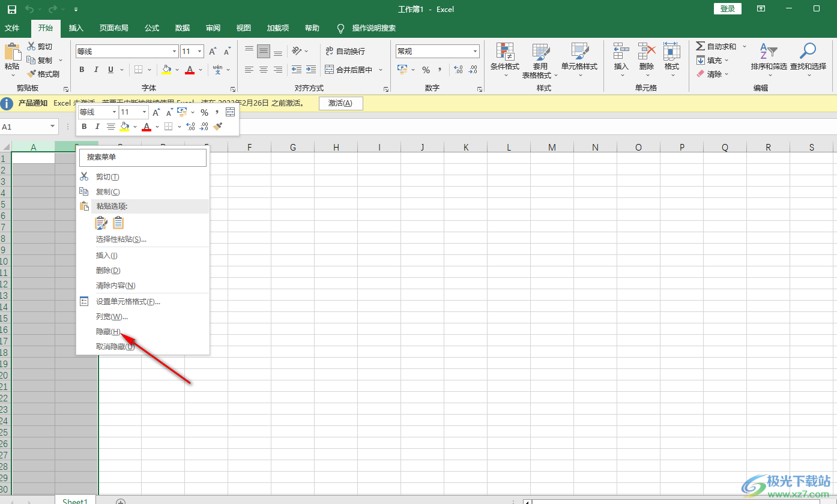The image size is (837, 504).
Task: Toggle Underline in the ribbon font group
Action: coord(110,70)
